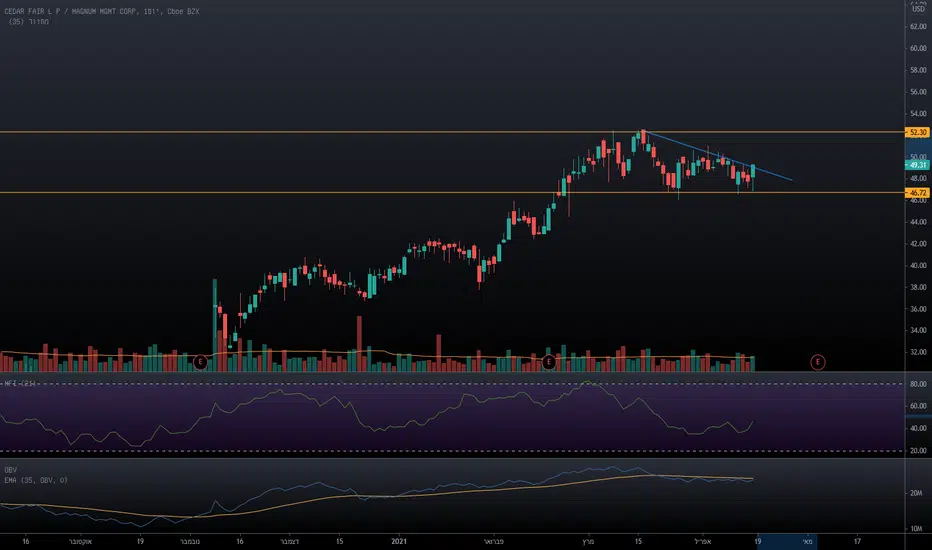This screenshot has height=550, width=932.
Task: Open the earnings marker in late February
Action: [549, 362]
